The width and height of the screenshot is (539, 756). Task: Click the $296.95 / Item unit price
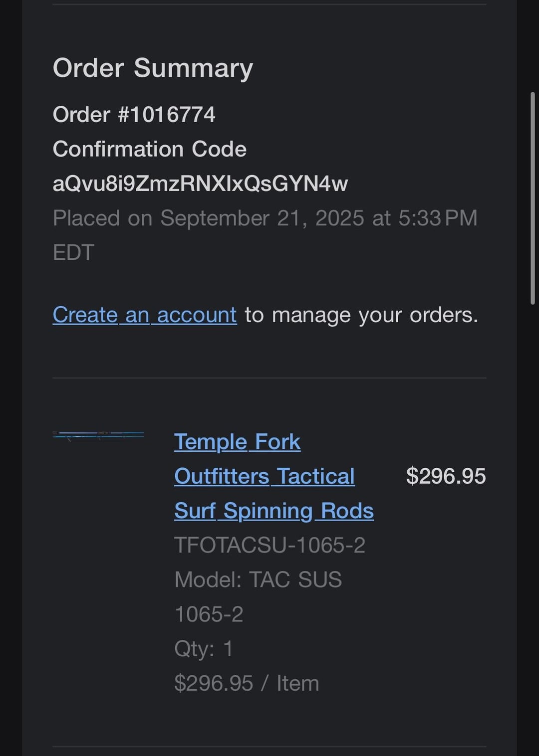click(246, 683)
